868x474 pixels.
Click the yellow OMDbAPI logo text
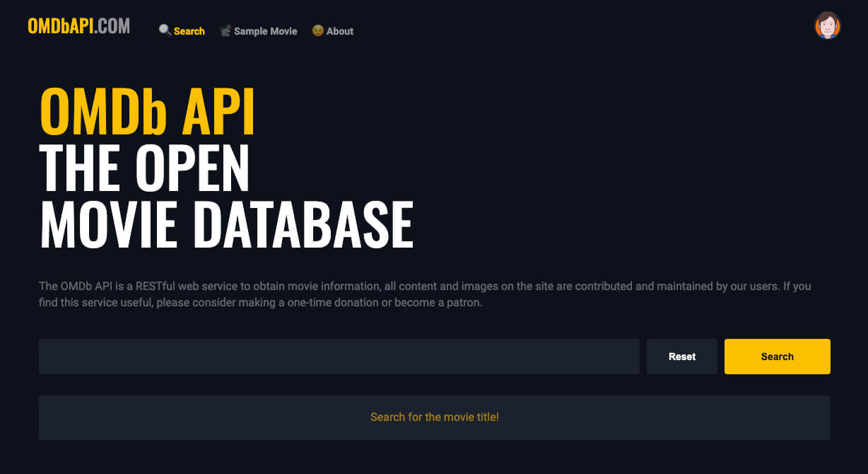[60, 26]
